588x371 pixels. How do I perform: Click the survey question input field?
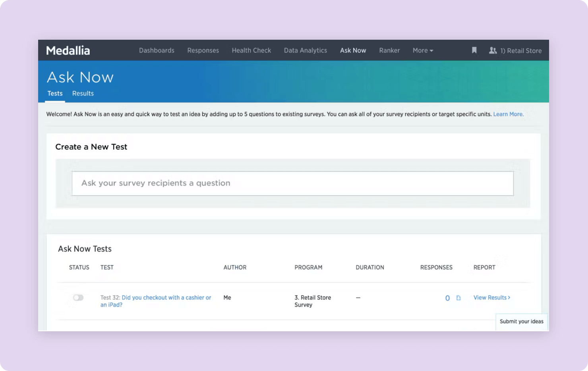coord(292,183)
